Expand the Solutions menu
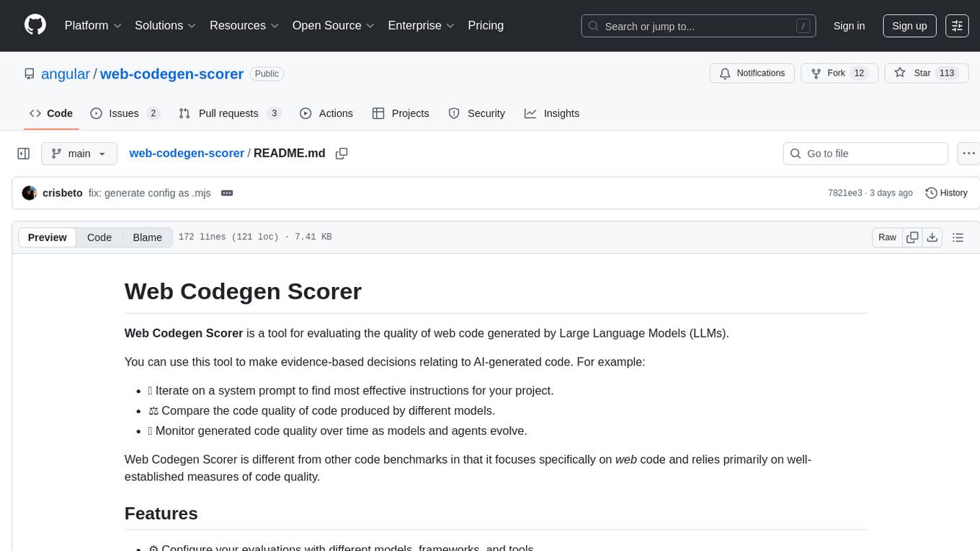 (166, 25)
